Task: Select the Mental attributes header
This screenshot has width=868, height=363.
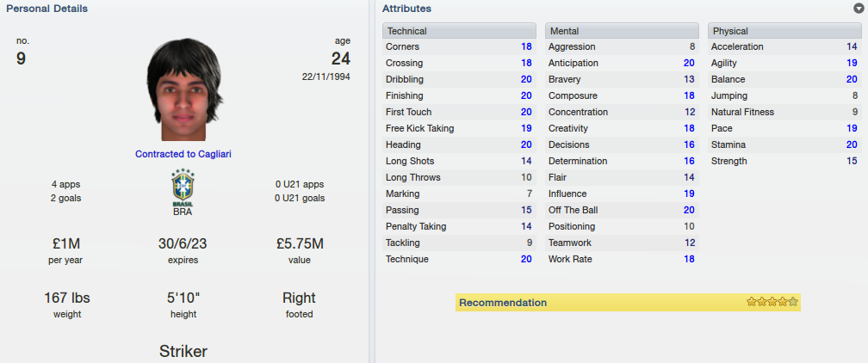Action: [x=622, y=31]
